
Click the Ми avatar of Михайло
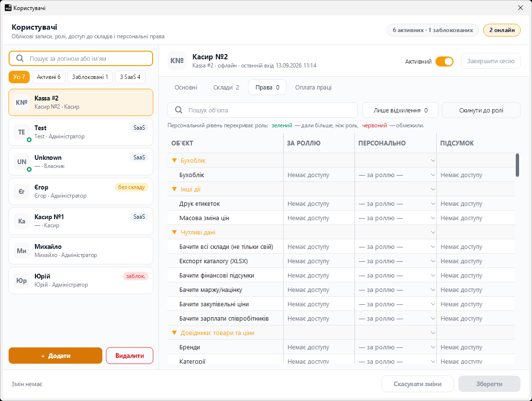[x=22, y=251]
